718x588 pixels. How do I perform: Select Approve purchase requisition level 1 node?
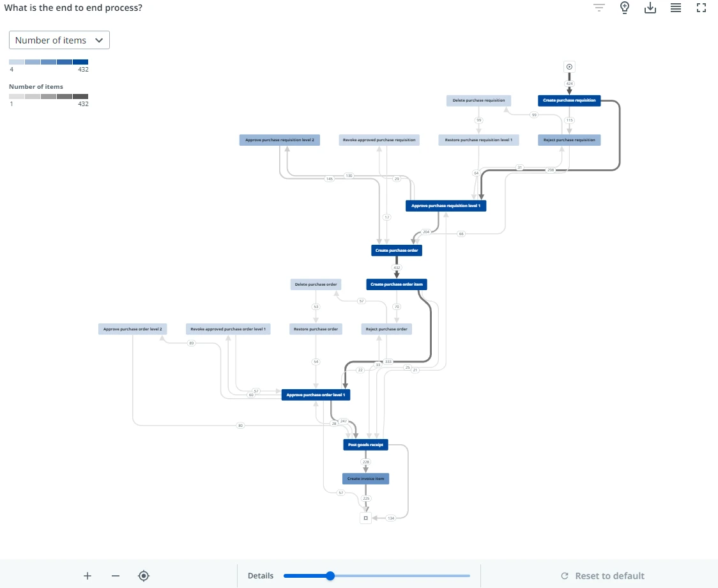click(446, 206)
